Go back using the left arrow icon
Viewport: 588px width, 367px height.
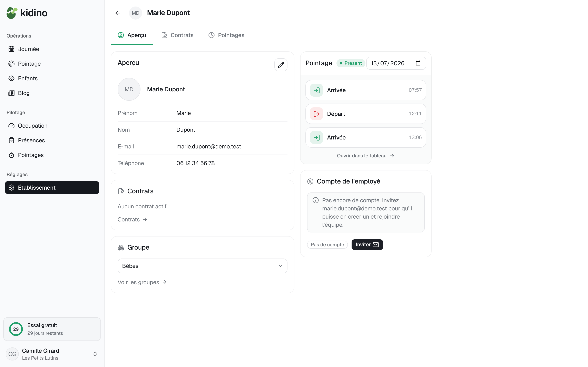[x=118, y=13]
